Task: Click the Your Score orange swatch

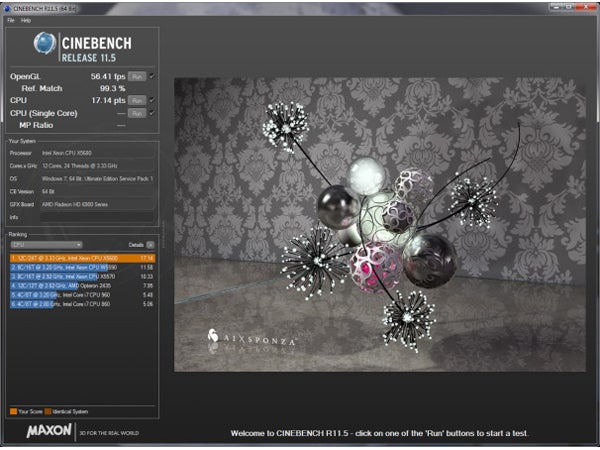Action: pyautogui.click(x=13, y=412)
